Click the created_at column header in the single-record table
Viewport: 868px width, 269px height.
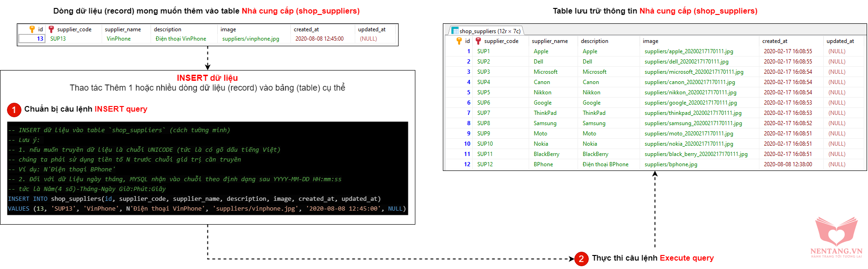(306, 29)
